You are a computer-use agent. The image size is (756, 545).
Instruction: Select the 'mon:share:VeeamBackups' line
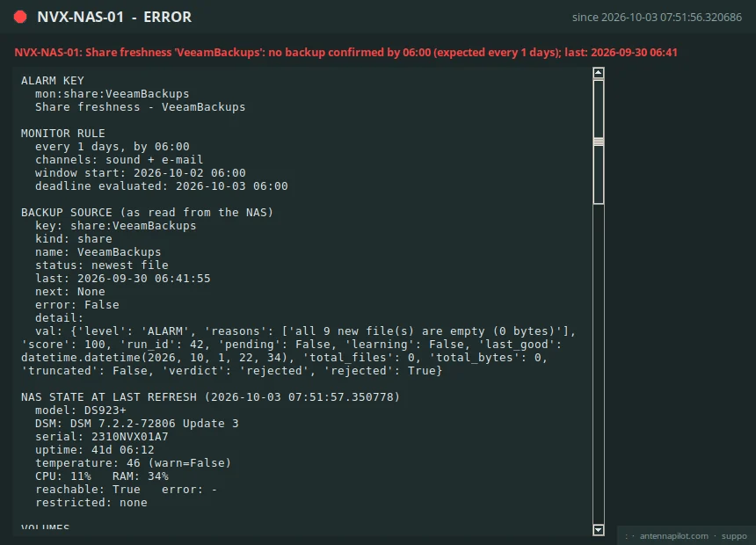(x=112, y=93)
